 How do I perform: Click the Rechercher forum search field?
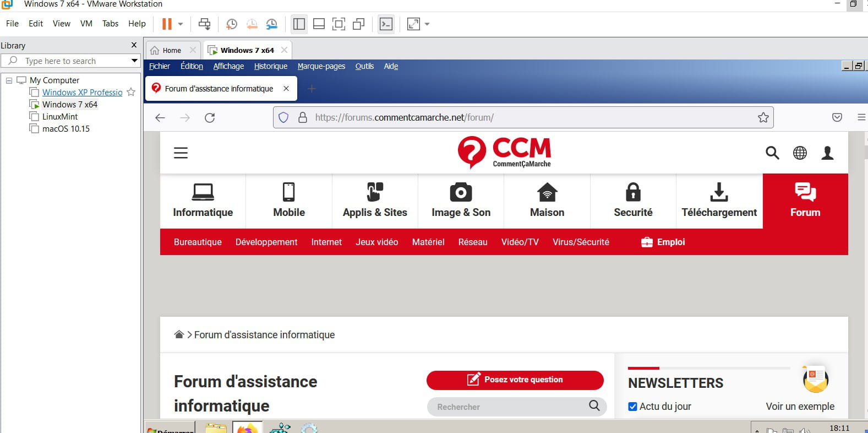(x=517, y=407)
